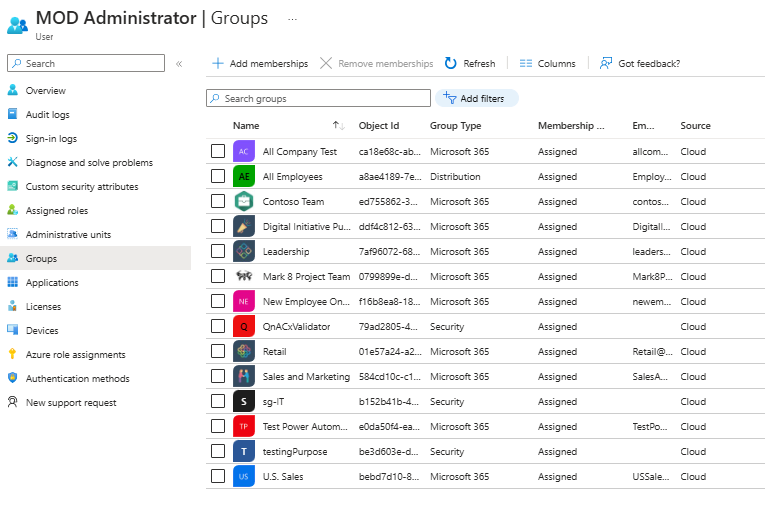This screenshot has width=765, height=523.
Task: Click the red Q avatar of QnACxValidator
Action: (244, 326)
